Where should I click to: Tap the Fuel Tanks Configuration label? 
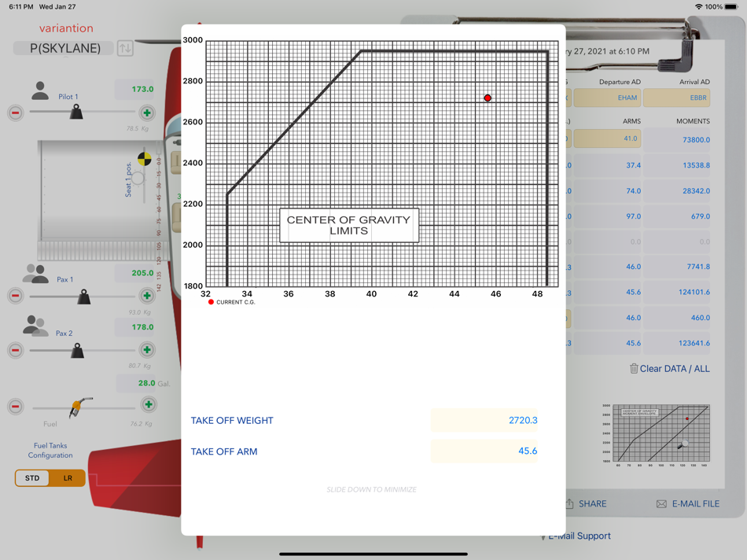[50, 451]
